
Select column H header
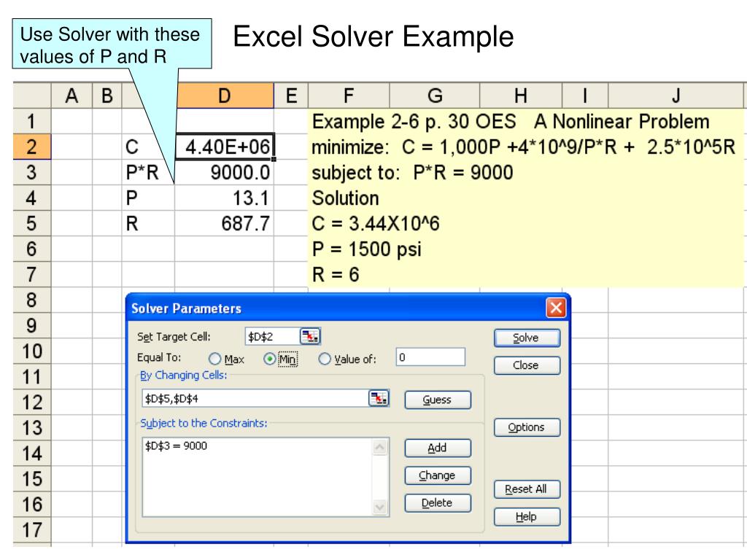coord(521,96)
